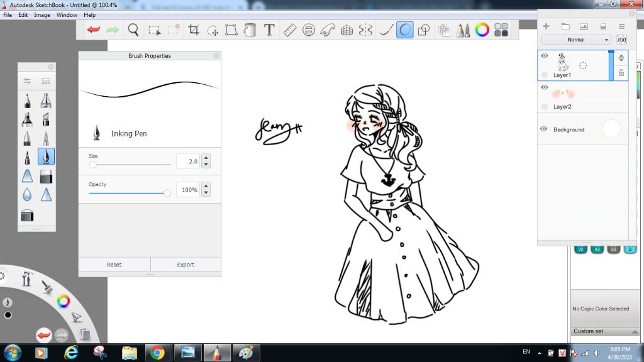644x362 pixels.
Task: Open the Help menu
Action: pyautogui.click(x=89, y=15)
